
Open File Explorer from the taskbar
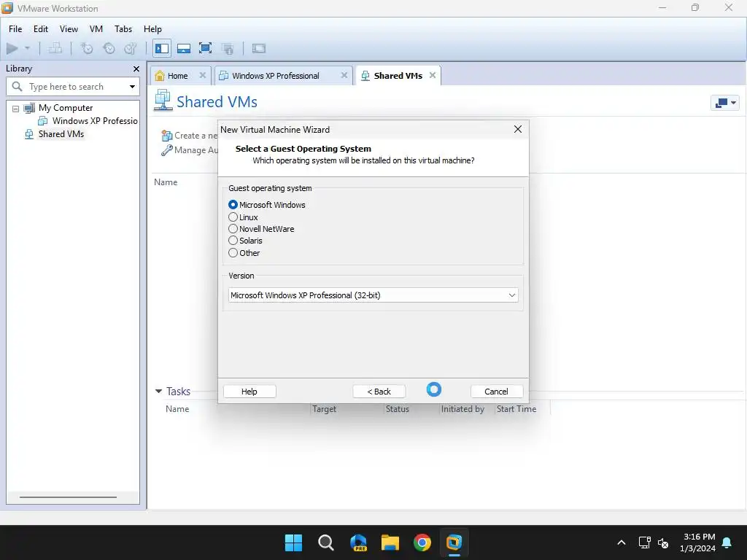pyautogui.click(x=390, y=542)
